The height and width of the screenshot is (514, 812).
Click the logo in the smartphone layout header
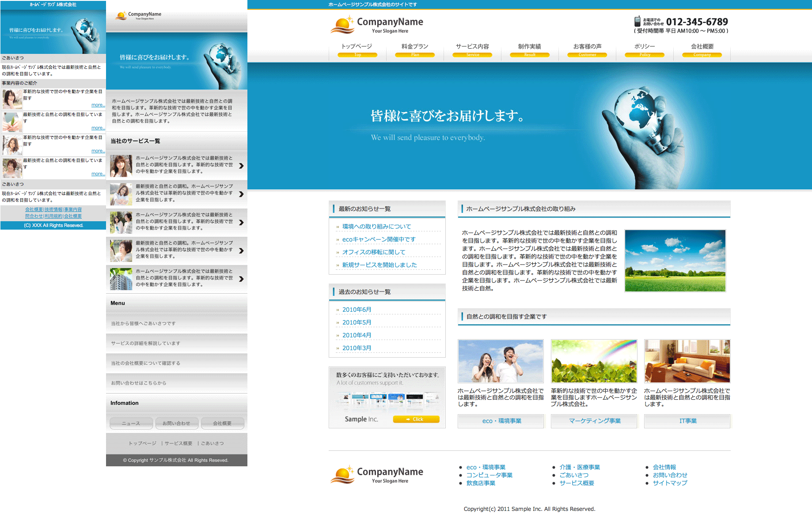138,16
